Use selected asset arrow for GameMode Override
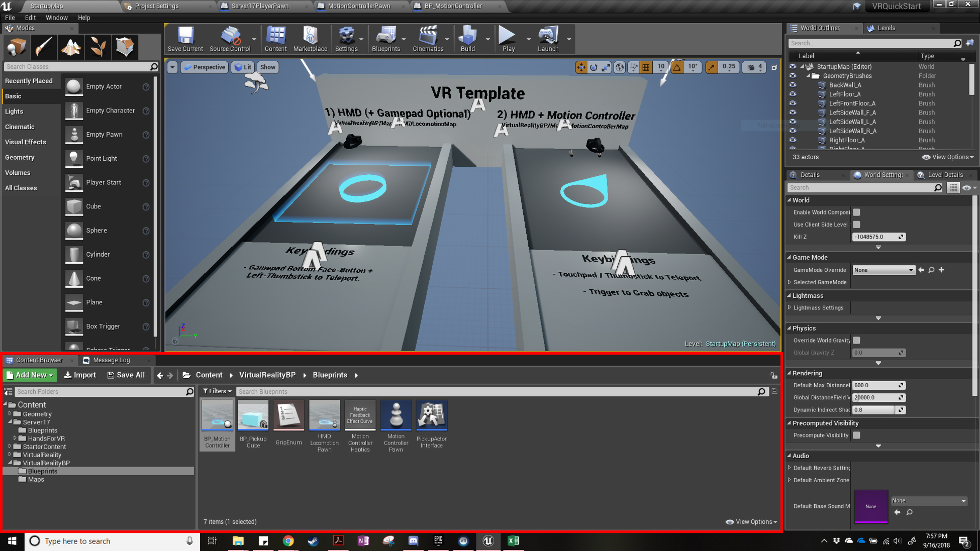The height and width of the screenshot is (551, 980). [921, 270]
